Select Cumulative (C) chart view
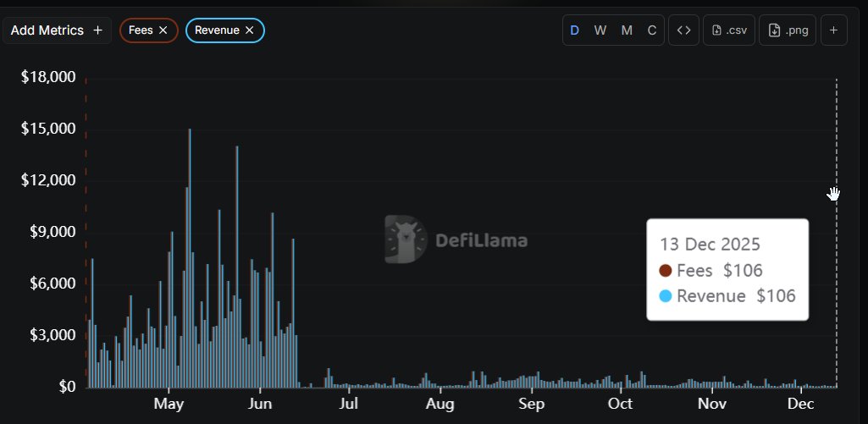Image resolution: width=868 pixels, height=424 pixels. tap(652, 30)
